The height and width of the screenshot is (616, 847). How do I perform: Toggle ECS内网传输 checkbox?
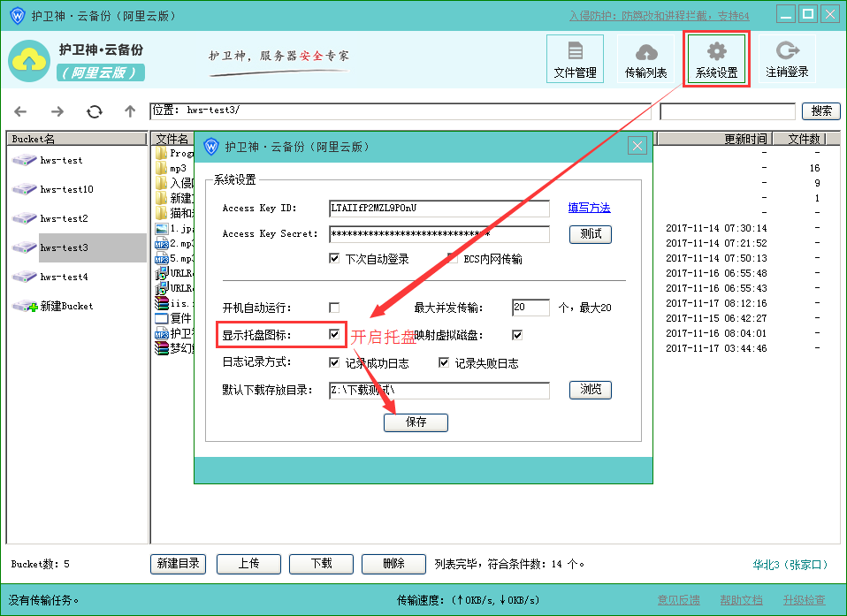point(453,259)
